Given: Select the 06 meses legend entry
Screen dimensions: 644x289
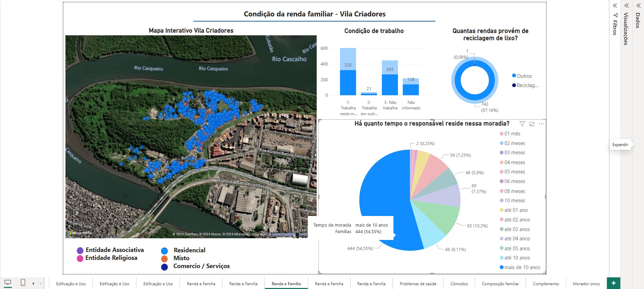Looking at the screenshot, I should (x=512, y=181).
